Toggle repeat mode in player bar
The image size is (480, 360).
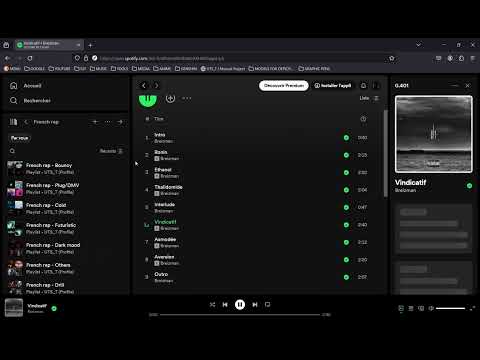pyautogui.click(x=267, y=305)
